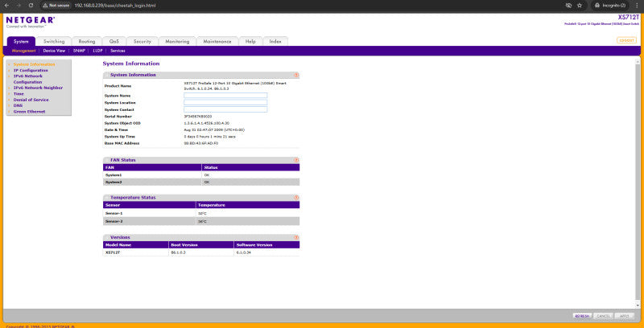Click the XS712T model name in Versions table
The height and width of the screenshot is (328, 644).
(x=113, y=252)
